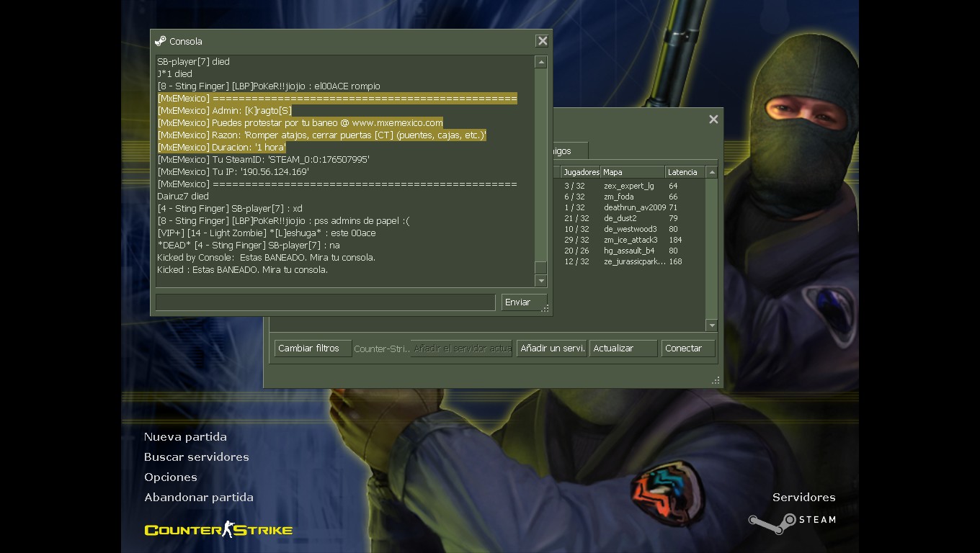
Task: Click the 'el00ACE rompio' chat line
Action: pos(269,86)
